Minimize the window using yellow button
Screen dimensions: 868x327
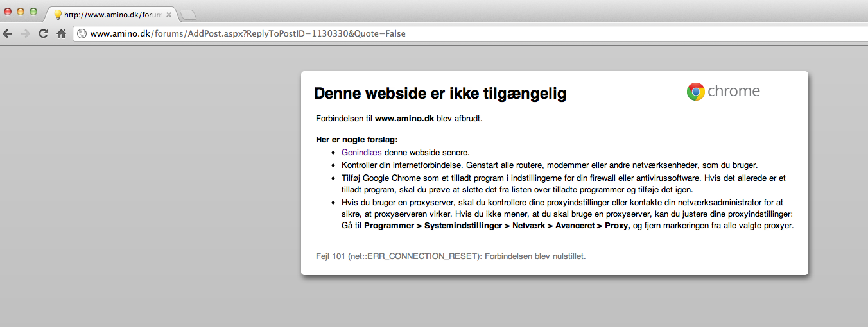click(20, 12)
